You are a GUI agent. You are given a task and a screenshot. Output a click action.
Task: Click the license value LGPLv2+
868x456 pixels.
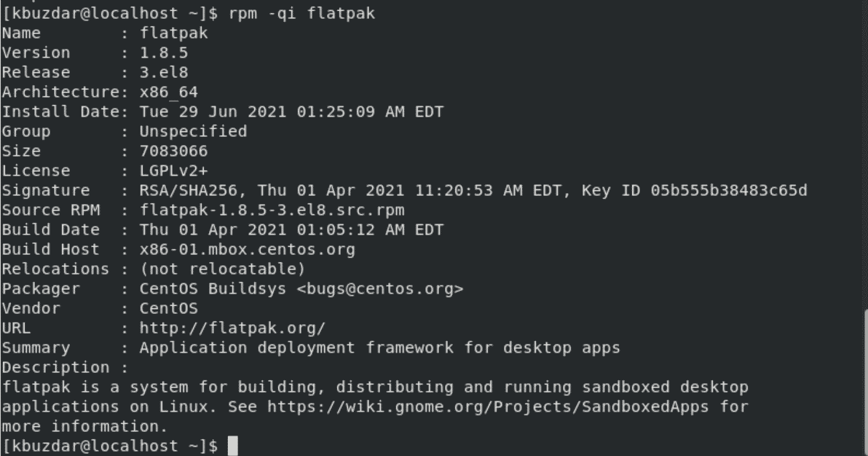pyautogui.click(x=174, y=170)
